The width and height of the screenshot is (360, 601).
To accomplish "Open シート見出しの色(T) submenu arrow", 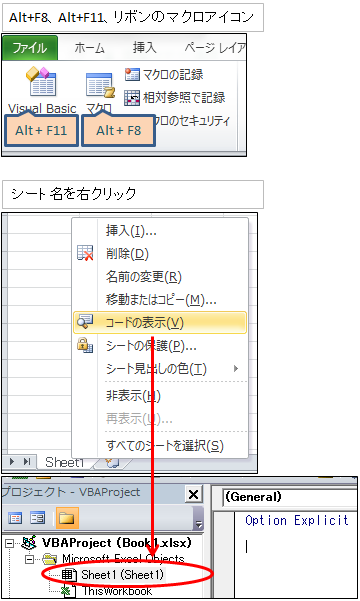I will 236,369.
